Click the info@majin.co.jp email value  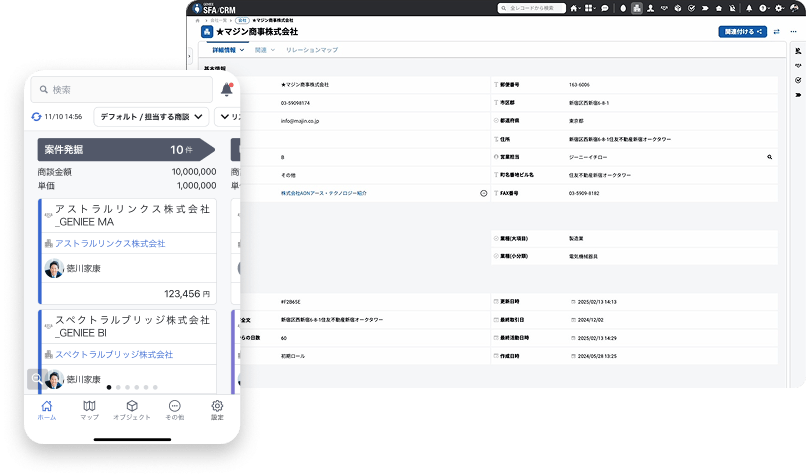(300, 121)
